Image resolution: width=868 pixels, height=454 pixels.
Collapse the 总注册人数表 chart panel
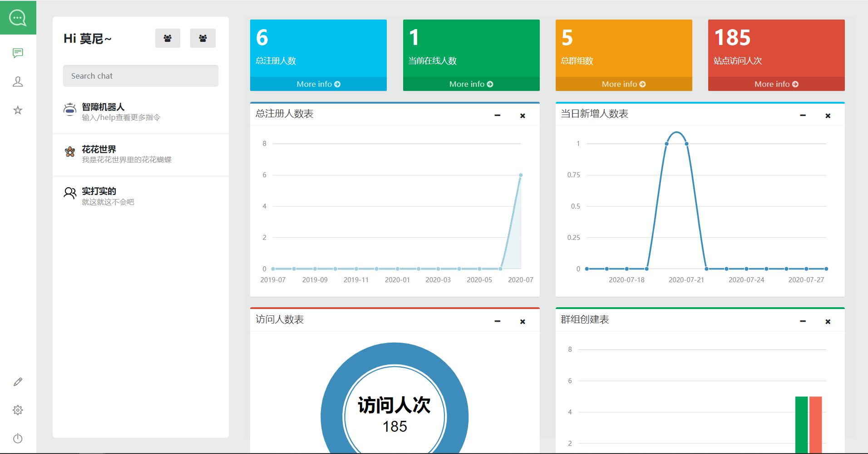tap(498, 115)
